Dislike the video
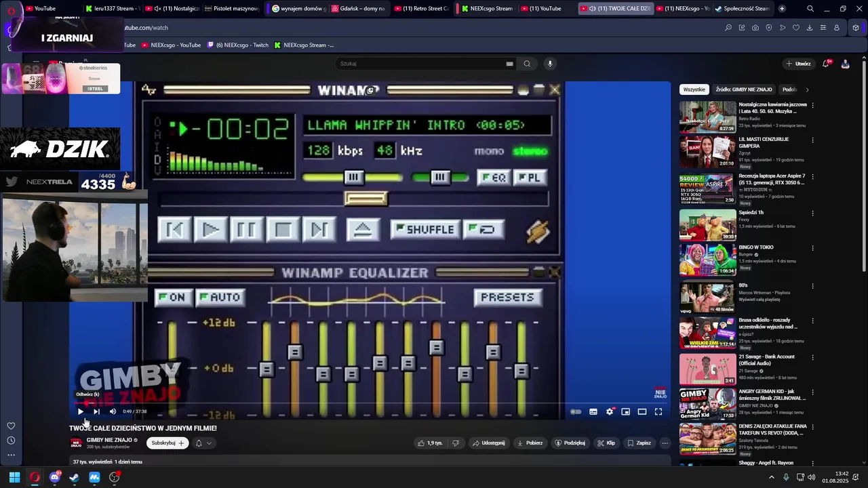The height and width of the screenshot is (488, 868). [456, 443]
